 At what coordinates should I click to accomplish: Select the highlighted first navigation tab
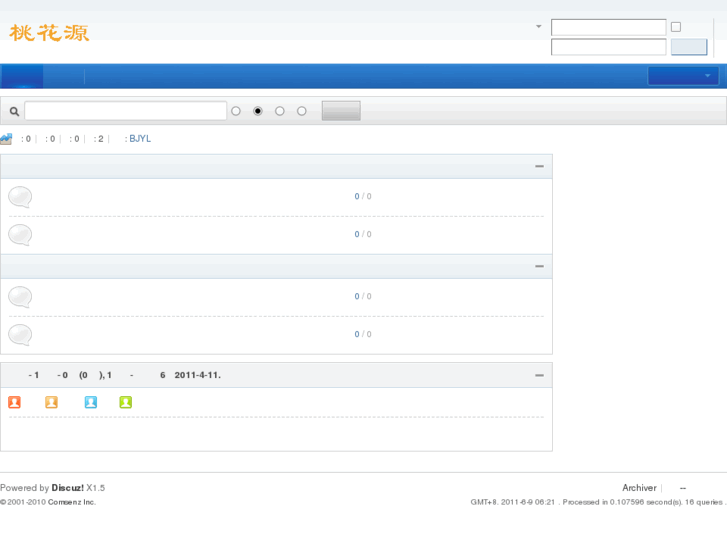click(x=22, y=76)
